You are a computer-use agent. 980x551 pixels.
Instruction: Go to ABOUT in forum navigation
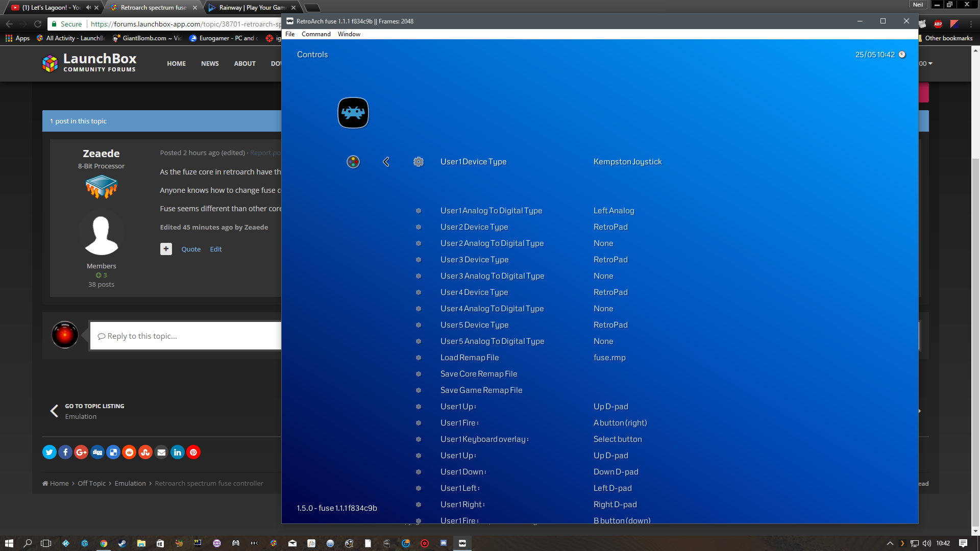244,64
